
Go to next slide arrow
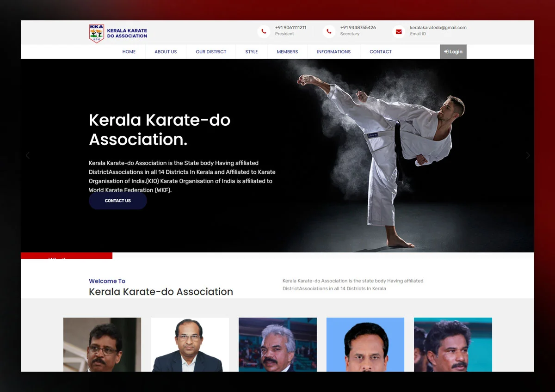tap(528, 155)
